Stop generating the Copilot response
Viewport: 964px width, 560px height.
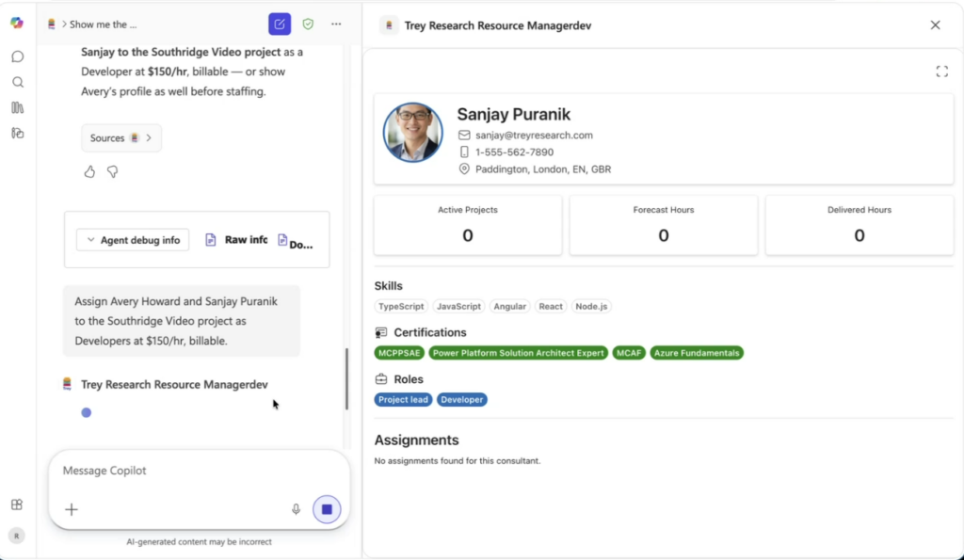click(x=327, y=509)
